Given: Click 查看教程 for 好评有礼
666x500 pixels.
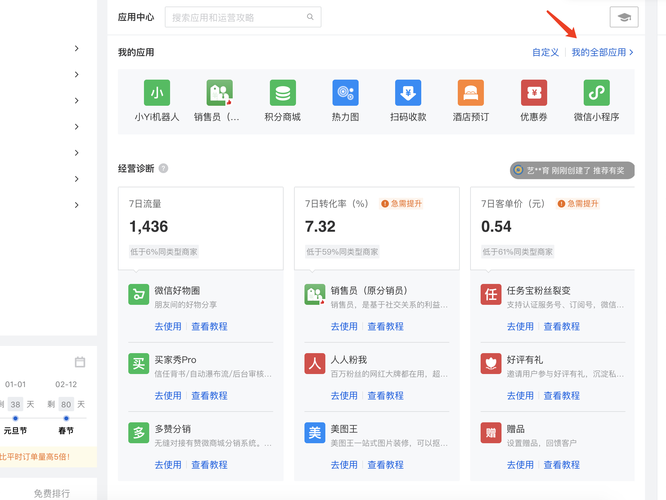Looking at the screenshot, I should coord(562,395).
